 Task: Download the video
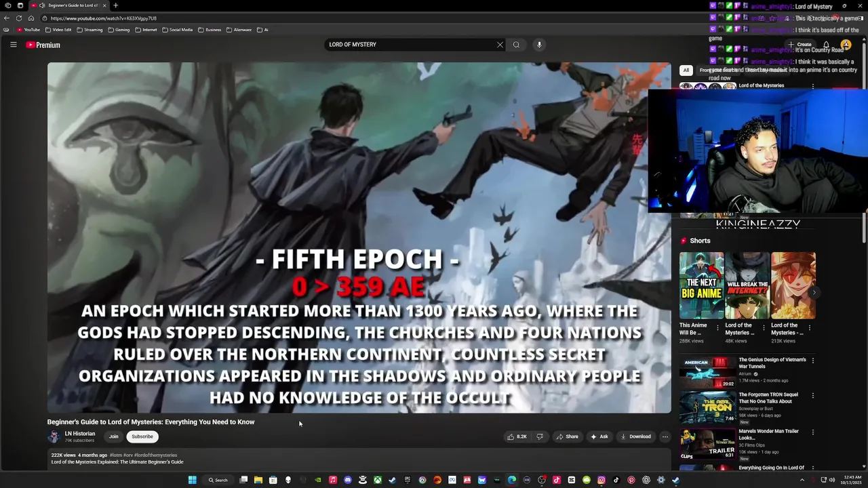click(x=635, y=436)
